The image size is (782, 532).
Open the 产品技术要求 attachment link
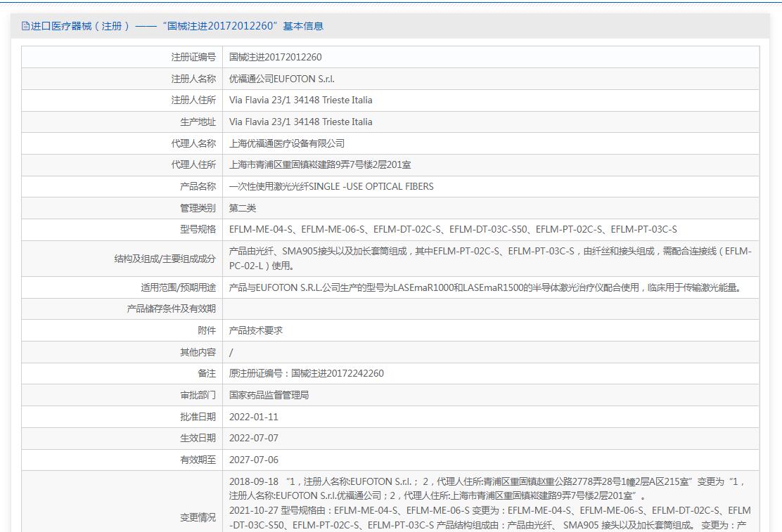coord(256,330)
